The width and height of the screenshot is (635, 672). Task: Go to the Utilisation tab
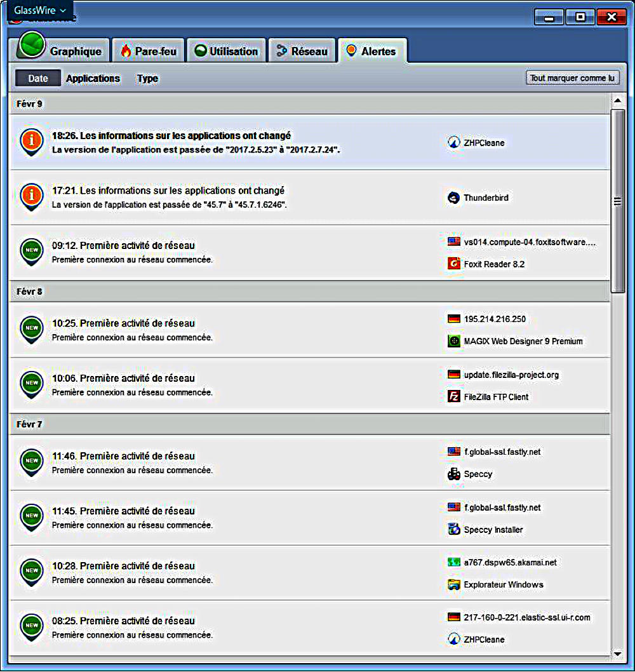[x=226, y=51]
